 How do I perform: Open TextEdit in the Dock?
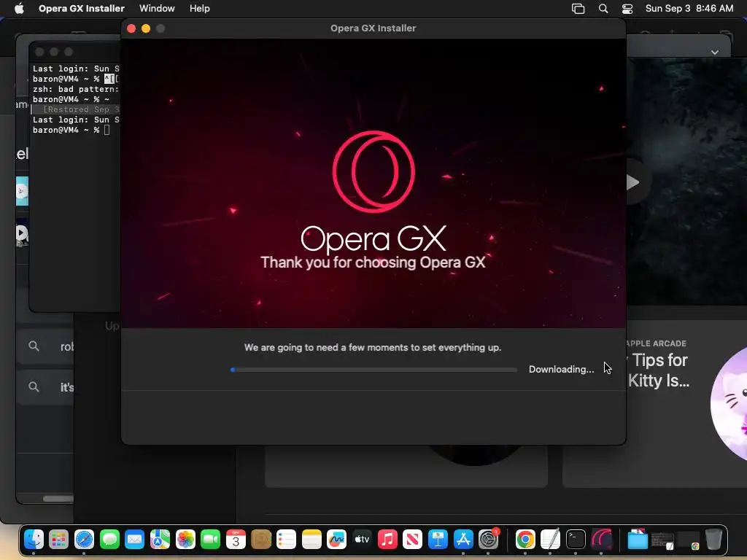pyautogui.click(x=550, y=540)
